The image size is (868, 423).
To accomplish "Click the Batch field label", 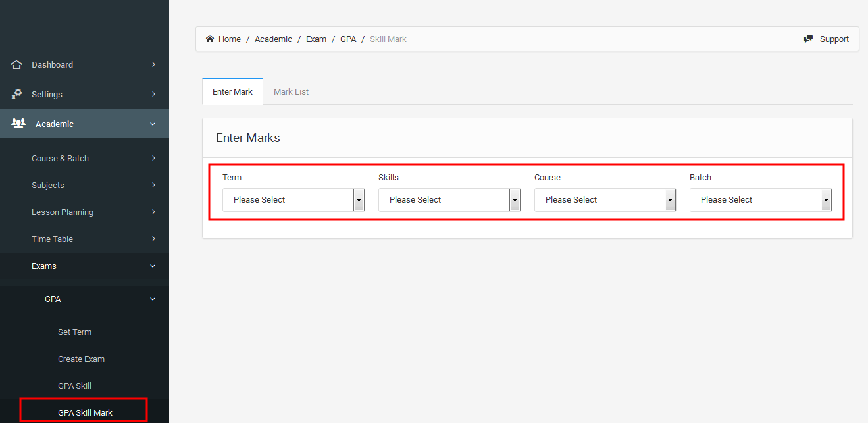I will click(x=700, y=177).
